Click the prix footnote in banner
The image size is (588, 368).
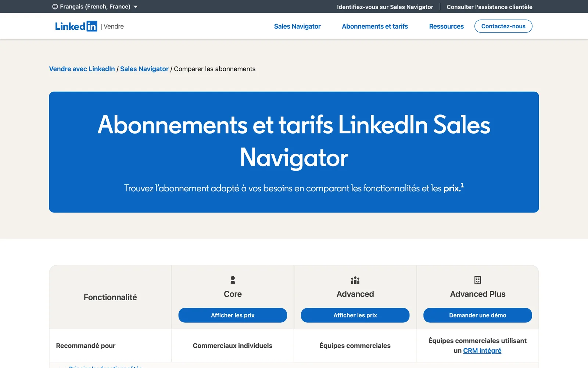pyautogui.click(x=453, y=188)
